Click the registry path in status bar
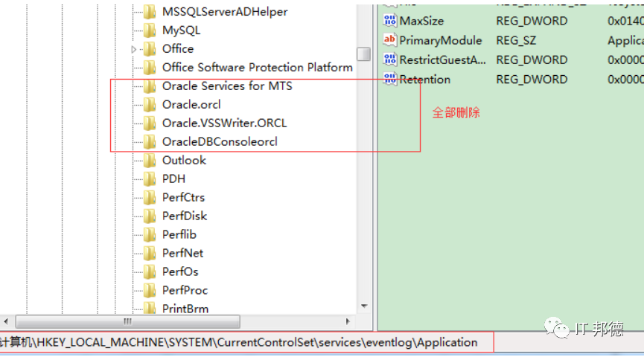Screen dimensions: 644x357 point(238,343)
